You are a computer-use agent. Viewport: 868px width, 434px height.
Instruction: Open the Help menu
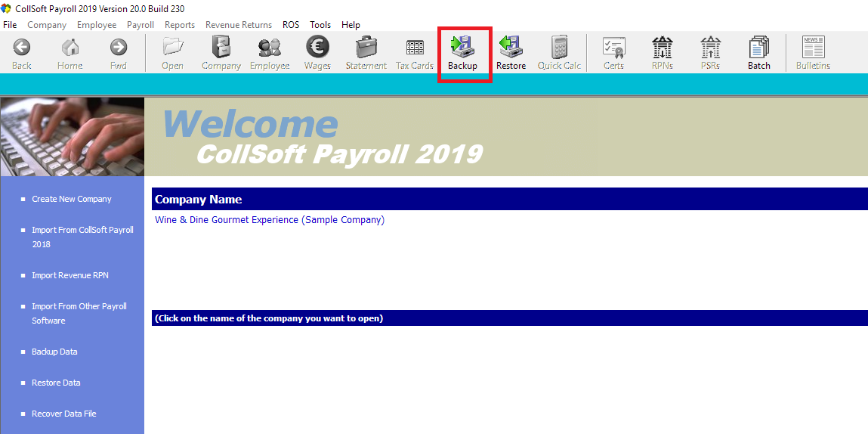point(351,25)
